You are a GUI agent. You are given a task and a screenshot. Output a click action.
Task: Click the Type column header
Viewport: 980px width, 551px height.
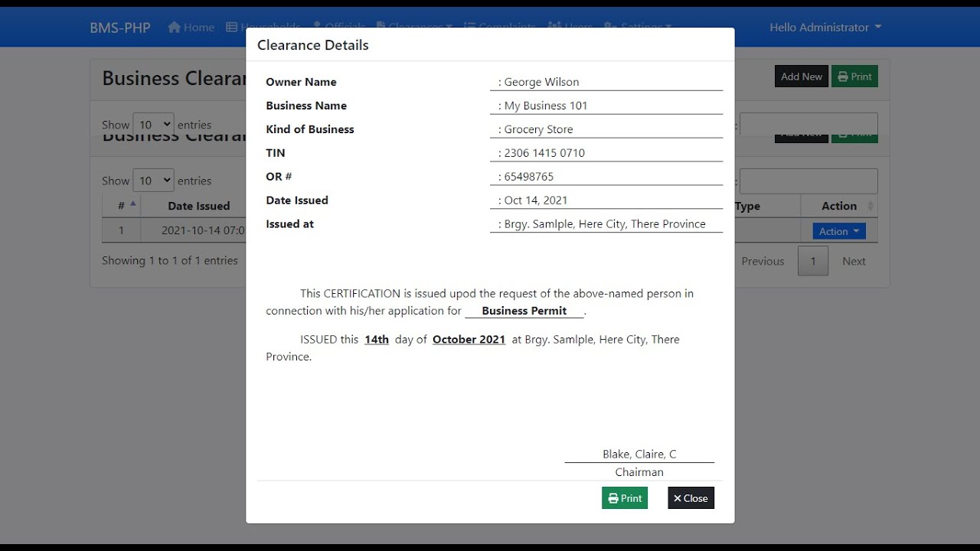coord(766,206)
